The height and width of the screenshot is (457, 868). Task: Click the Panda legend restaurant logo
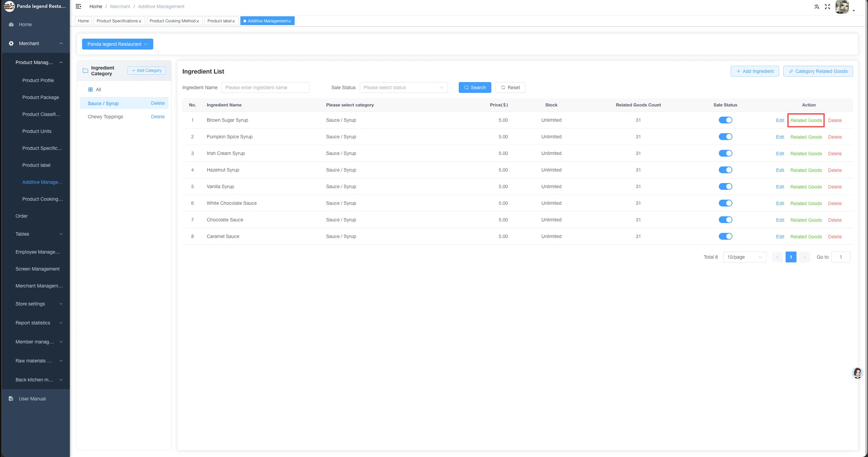point(9,6)
